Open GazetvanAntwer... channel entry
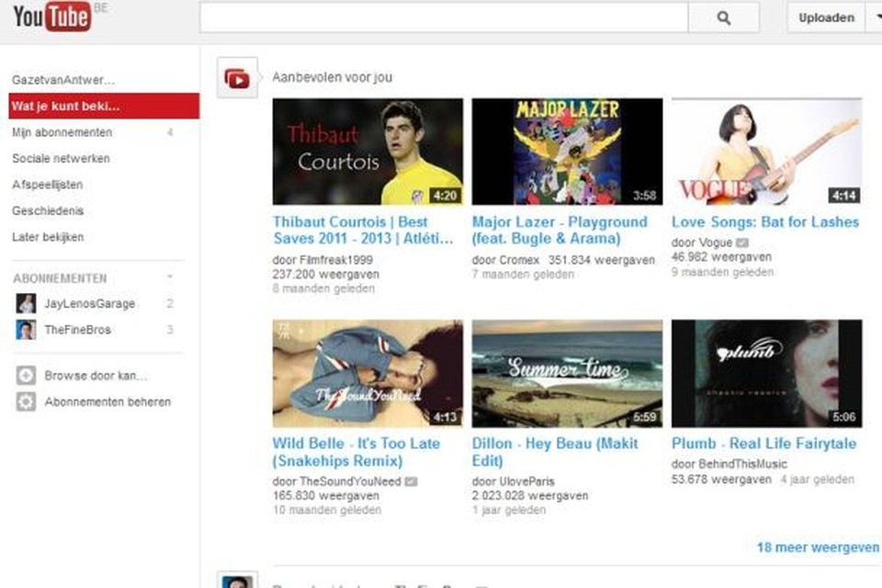 63,80
